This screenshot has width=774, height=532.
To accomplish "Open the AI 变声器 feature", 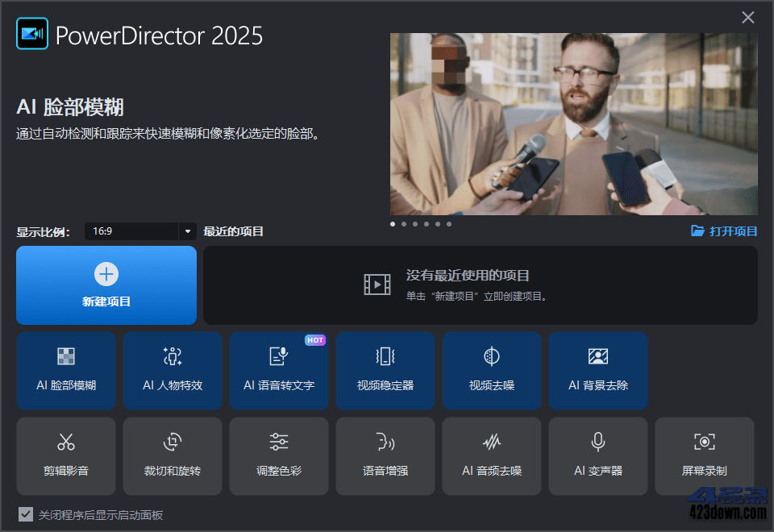I will [x=598, y=456].
